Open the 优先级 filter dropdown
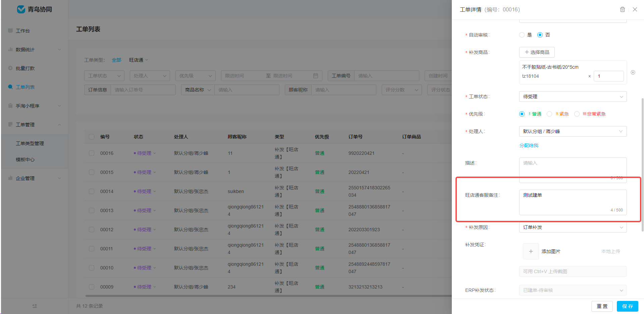The width and height of the screenshot is (644, 314). [x=196, y=76]
